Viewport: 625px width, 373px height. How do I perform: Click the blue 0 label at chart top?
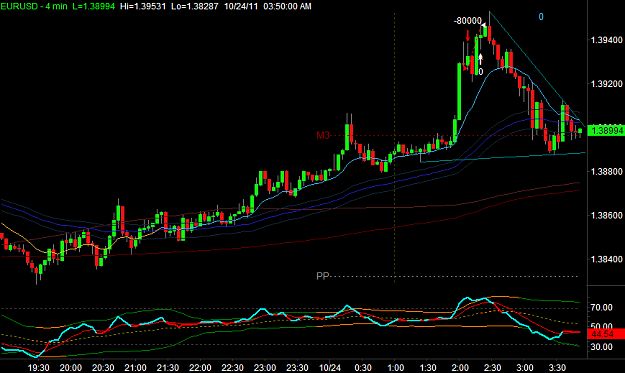tap(541, 17)
